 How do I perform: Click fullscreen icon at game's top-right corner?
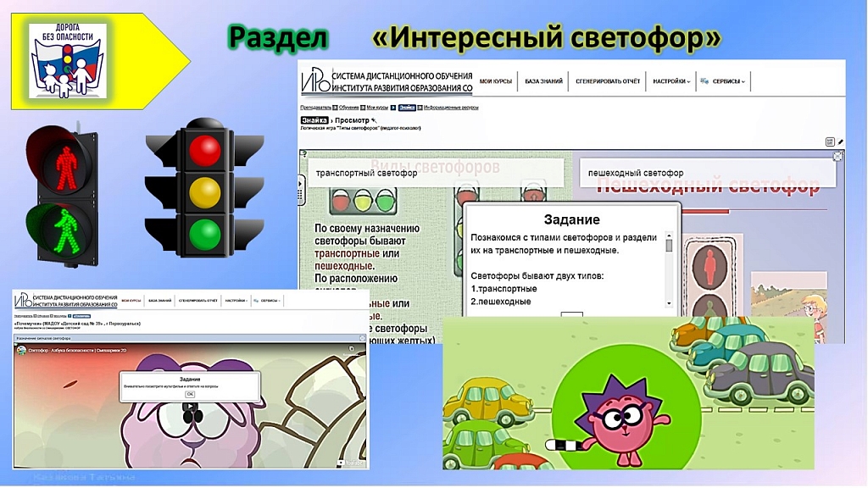(837, 156)
